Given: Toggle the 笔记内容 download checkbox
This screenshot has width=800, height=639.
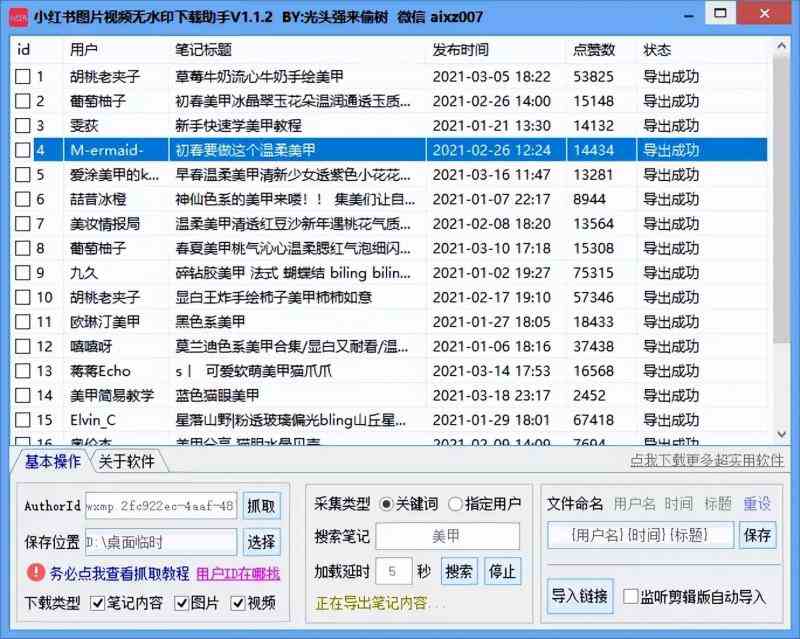Looking at the screenshot, I should (97, 603).
